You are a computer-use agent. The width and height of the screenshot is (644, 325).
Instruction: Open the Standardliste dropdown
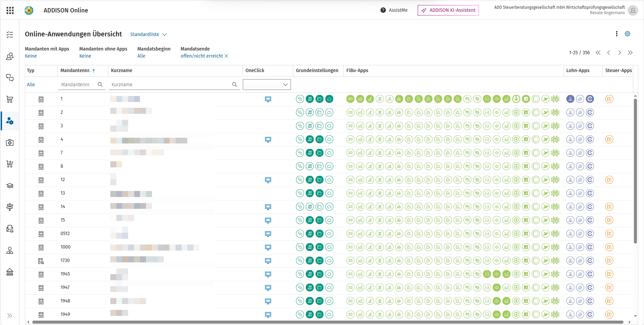point(148,34)
